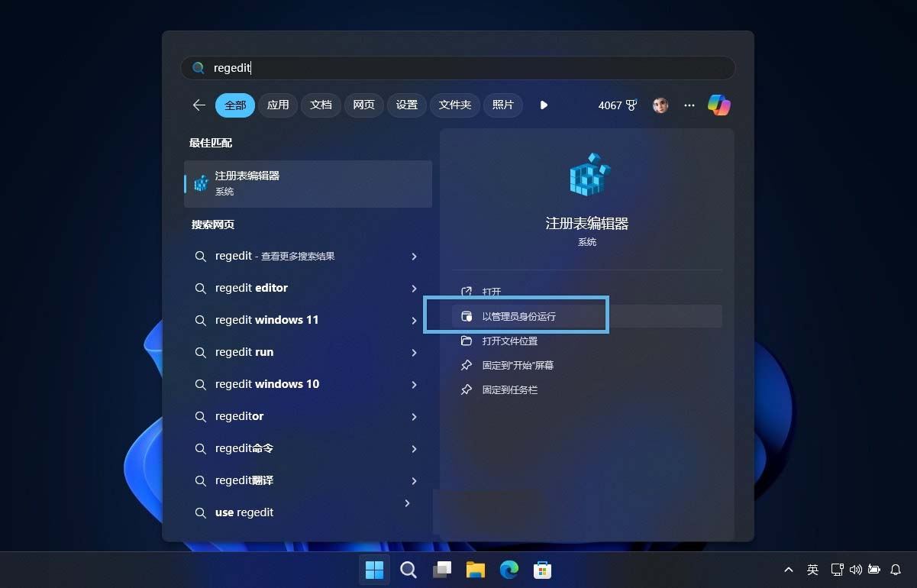Click the pin icon for 固定到任务栏
The width and height of the screenshot is (917, 588).
[x=467, y=389]
